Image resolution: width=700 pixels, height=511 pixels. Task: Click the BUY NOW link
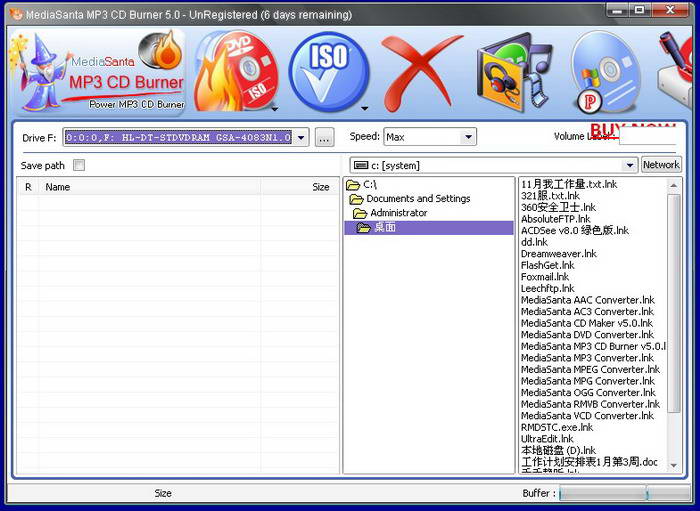click(633, 129)
